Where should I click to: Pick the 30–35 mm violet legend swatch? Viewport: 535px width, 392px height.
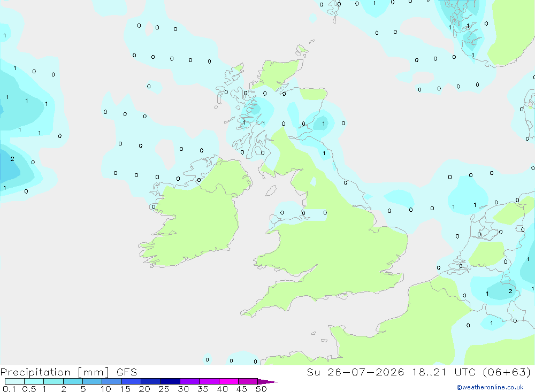tap(189, 381)
